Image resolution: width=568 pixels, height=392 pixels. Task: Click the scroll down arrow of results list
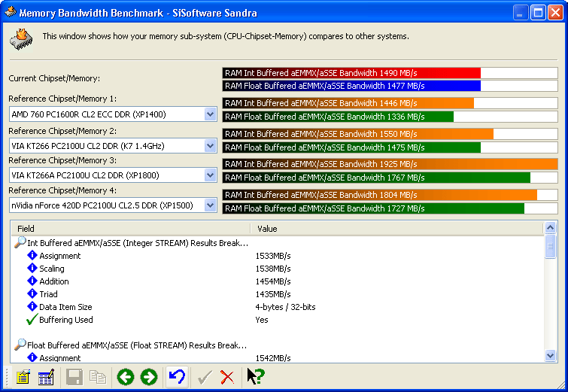pyautogui.click(x=550, y=355)
